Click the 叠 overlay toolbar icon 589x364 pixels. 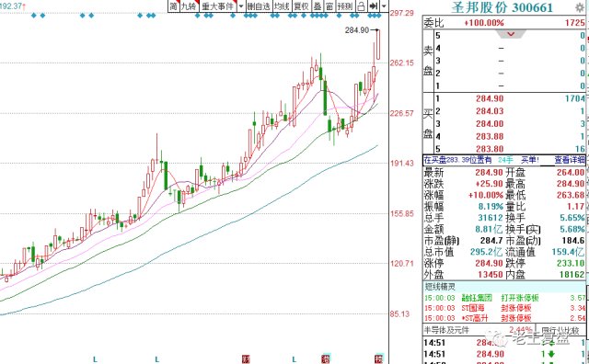pyautogui.click(x=318, y=6)
